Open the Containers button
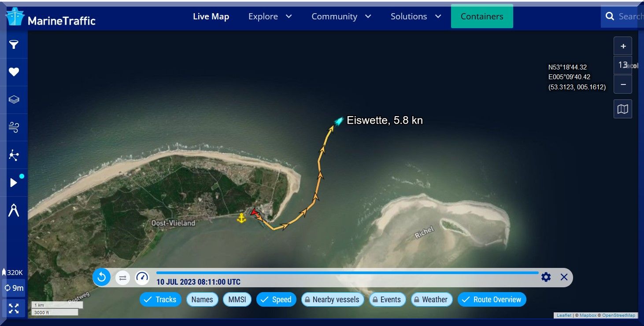Viewport: 644px width, 326px height. (x=482, y=16)
